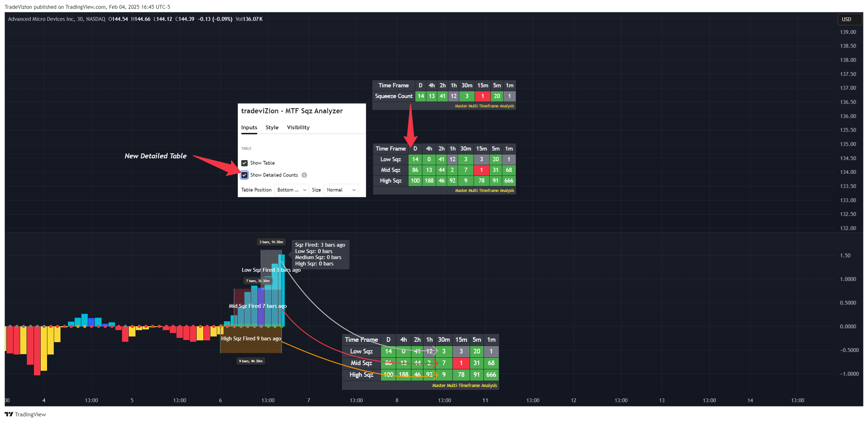This screenshot has height=422, width=868.
Task: Click the TABLE section heading in dialog
Action: pyautogui.click(x=247, y=148)
